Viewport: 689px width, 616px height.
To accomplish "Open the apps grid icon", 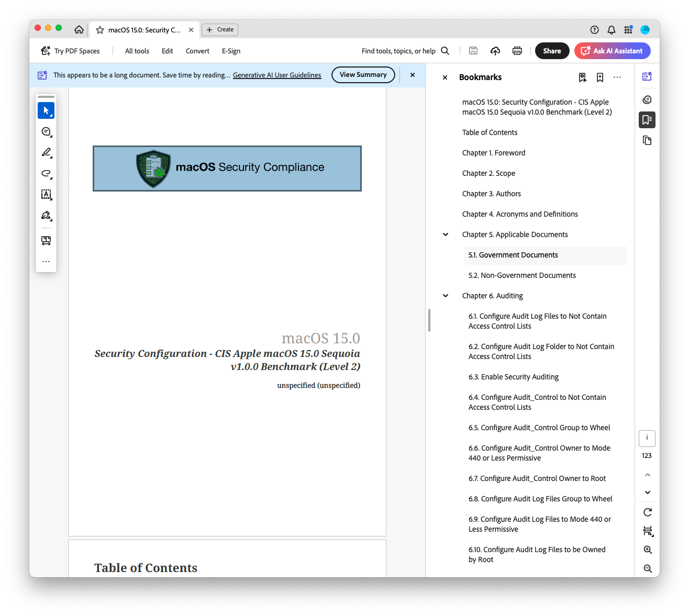I will [628, 30].
